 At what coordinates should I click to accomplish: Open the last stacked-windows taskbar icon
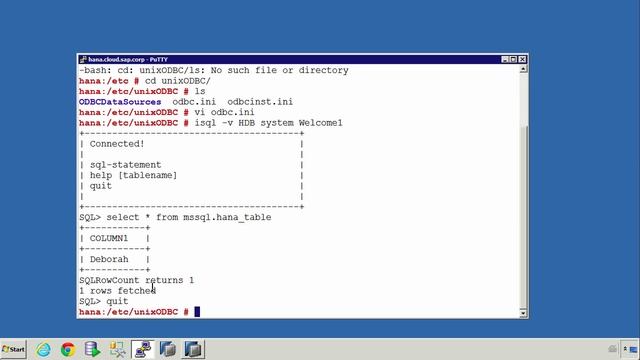pyautogui.click(x=193, y=349)
